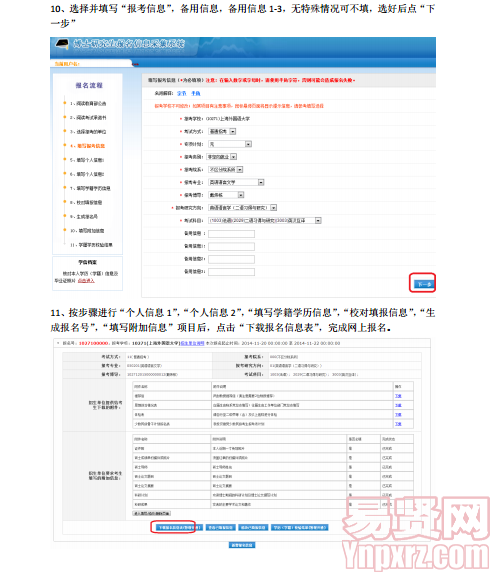The width and height of the screenshot is (496, 578).
Task: Click the graduation cap logo in the blue header
Action: 62,44
